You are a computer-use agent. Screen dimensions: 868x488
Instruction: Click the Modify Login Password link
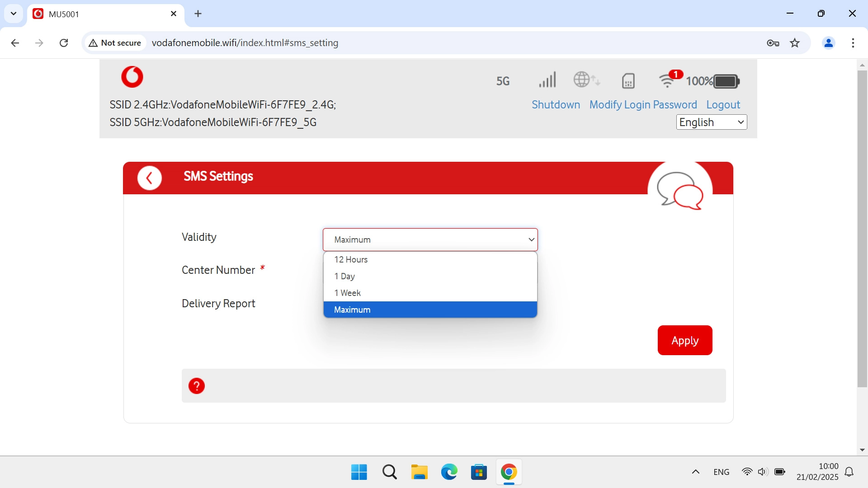[x=643, y=104]
